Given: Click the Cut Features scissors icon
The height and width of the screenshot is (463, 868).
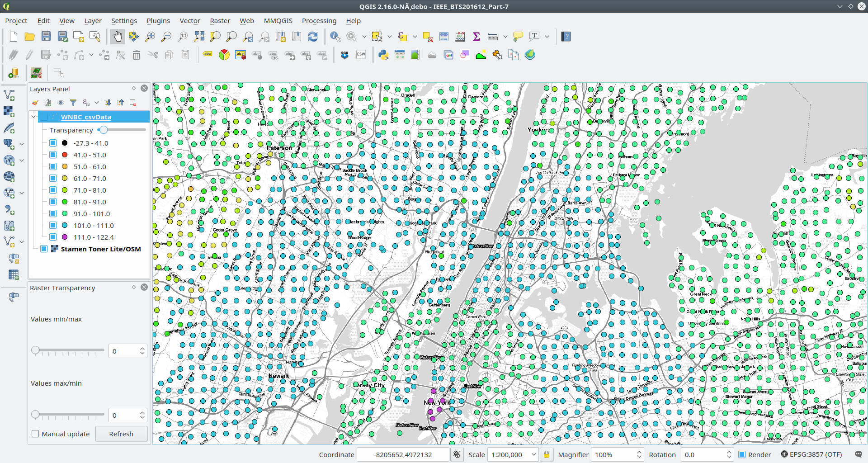Looking at the screenshot, I should point(153,55).
